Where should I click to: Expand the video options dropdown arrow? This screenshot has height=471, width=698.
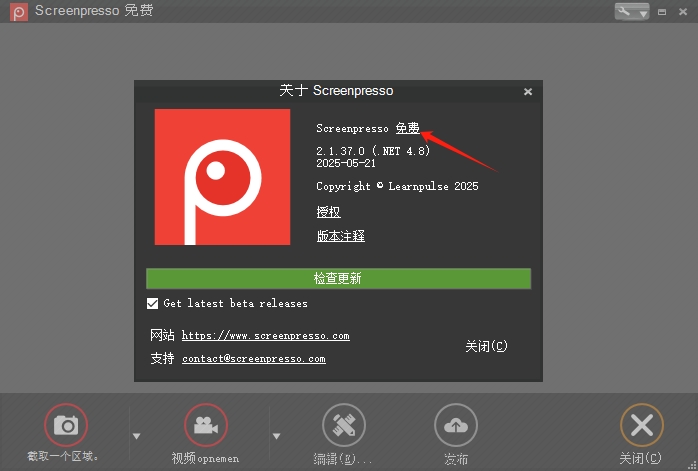(x=277, y=436)
